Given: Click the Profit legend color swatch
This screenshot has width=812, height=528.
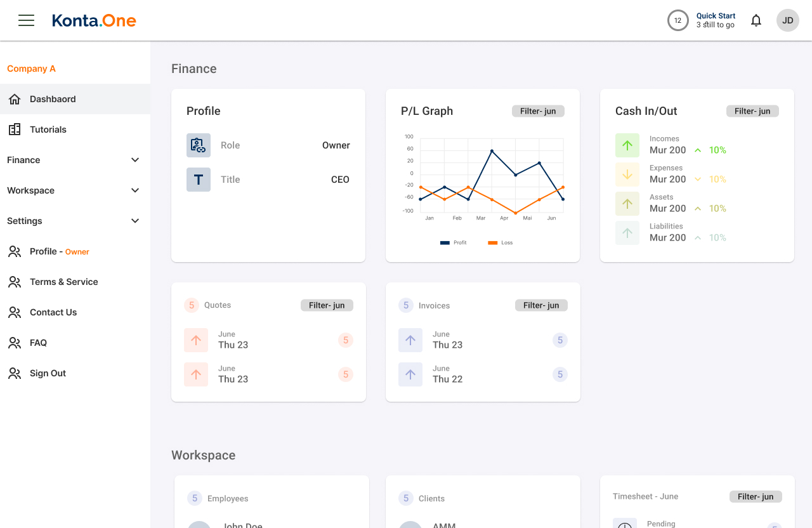Looking at the screenshot, I should pos(445,242).
